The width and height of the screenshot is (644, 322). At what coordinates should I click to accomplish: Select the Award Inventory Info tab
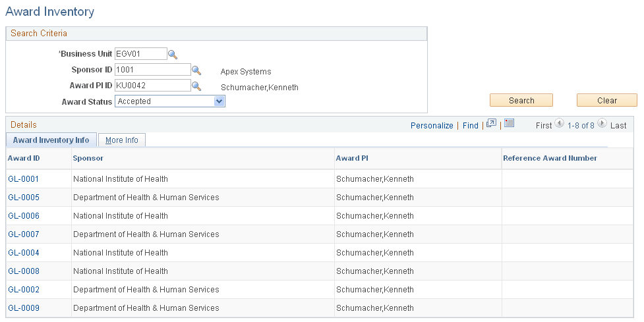[51, 140]
